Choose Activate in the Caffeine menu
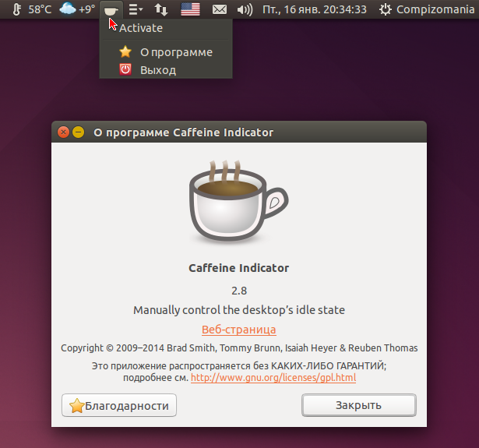 (x=166, y=28)
